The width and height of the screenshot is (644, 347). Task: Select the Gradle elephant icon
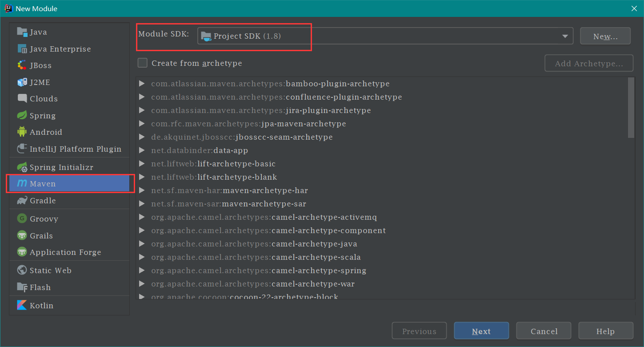point(22,201)
